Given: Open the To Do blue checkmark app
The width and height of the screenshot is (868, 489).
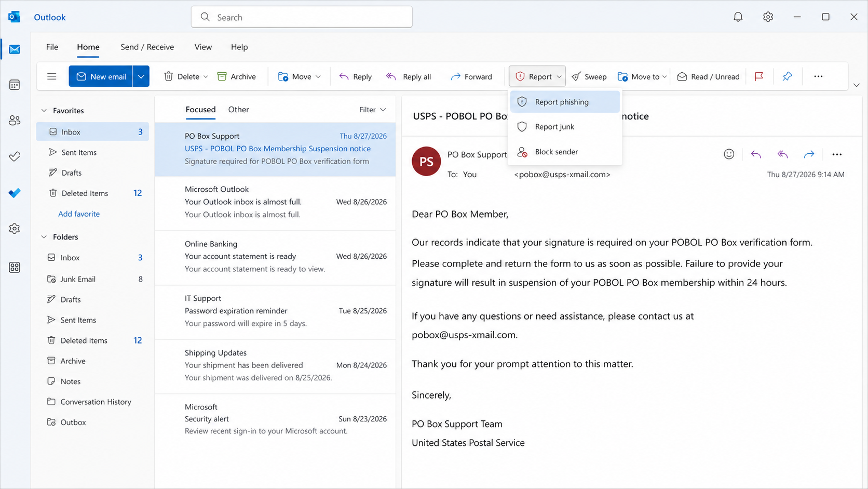Looking at the screenshot, I should pyautogui.click(x=15, y=193).
